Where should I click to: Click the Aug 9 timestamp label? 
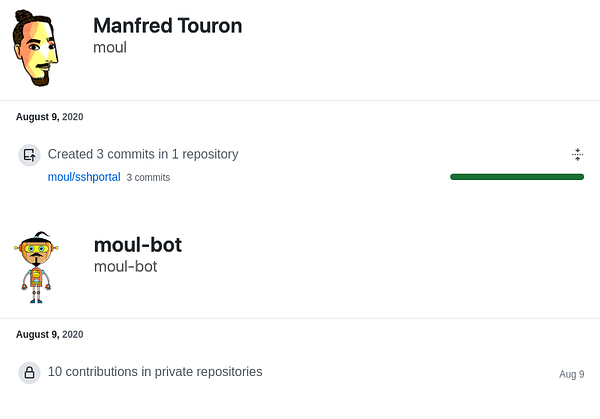tap(572, 374)
